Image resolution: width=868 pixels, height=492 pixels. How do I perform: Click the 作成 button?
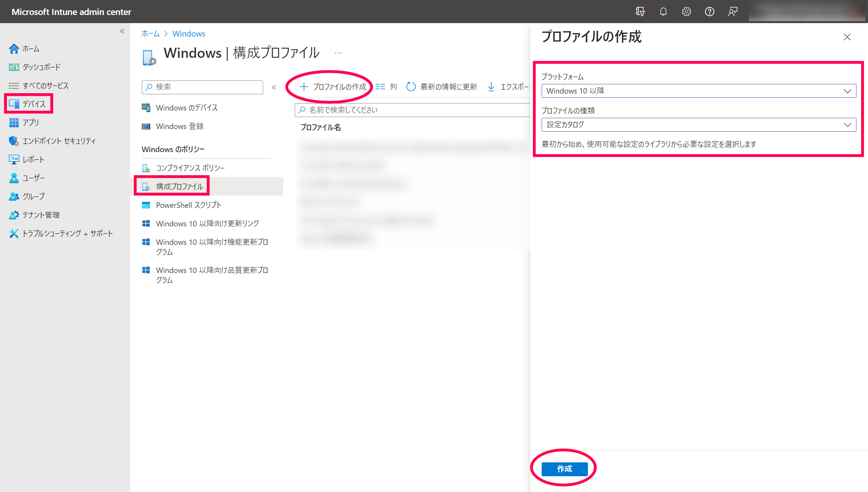point(564,469)
